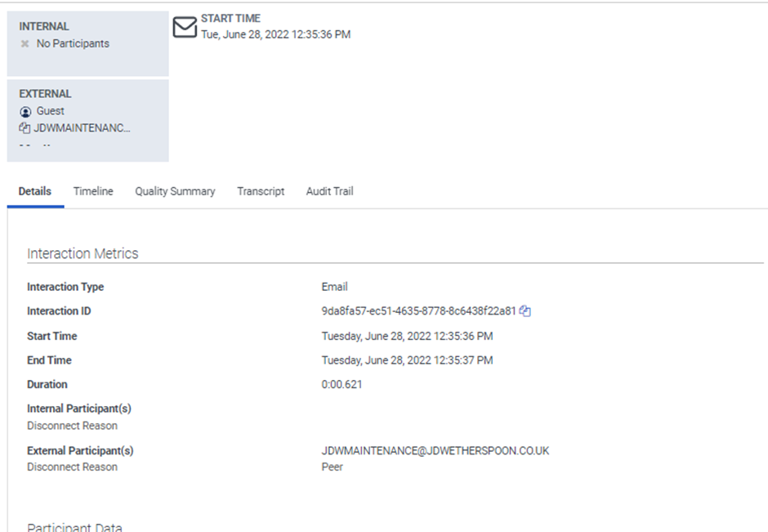Click the copy icon beside JDWMAINTENANC address
The image size is (768, 532).
25,128
